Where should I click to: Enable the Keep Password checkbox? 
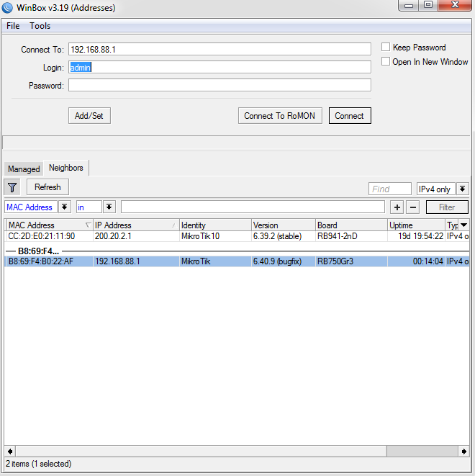click(386, 47)
